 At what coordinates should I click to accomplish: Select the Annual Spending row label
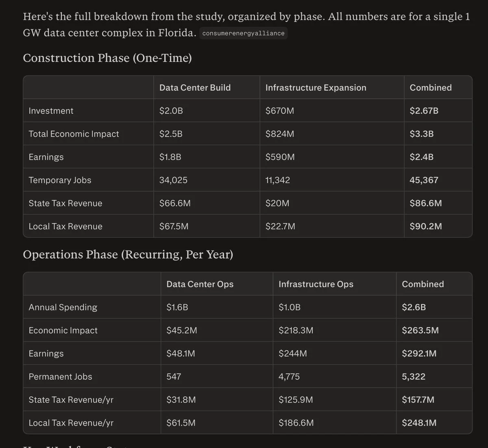coord(63,307)
